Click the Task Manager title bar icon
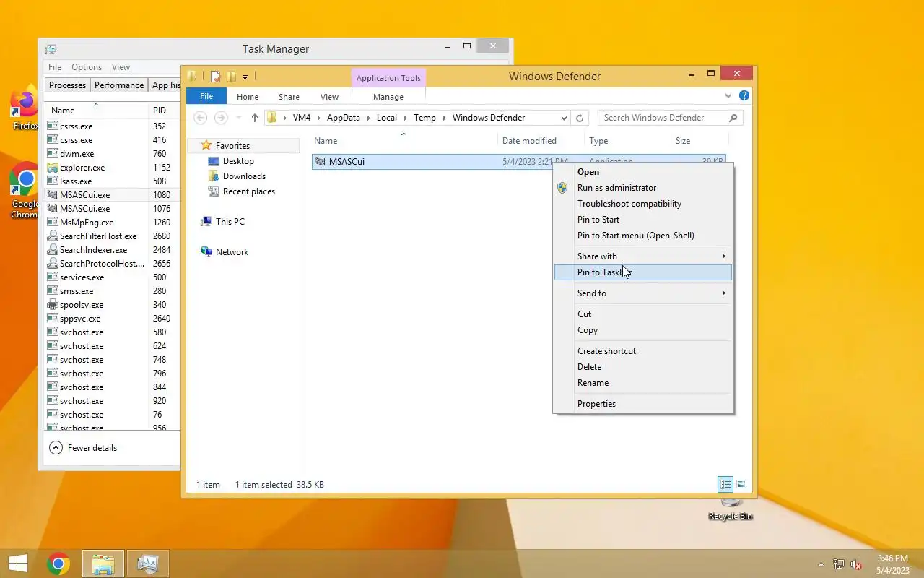This screenshot has height=578, width=924. (51, 49)
